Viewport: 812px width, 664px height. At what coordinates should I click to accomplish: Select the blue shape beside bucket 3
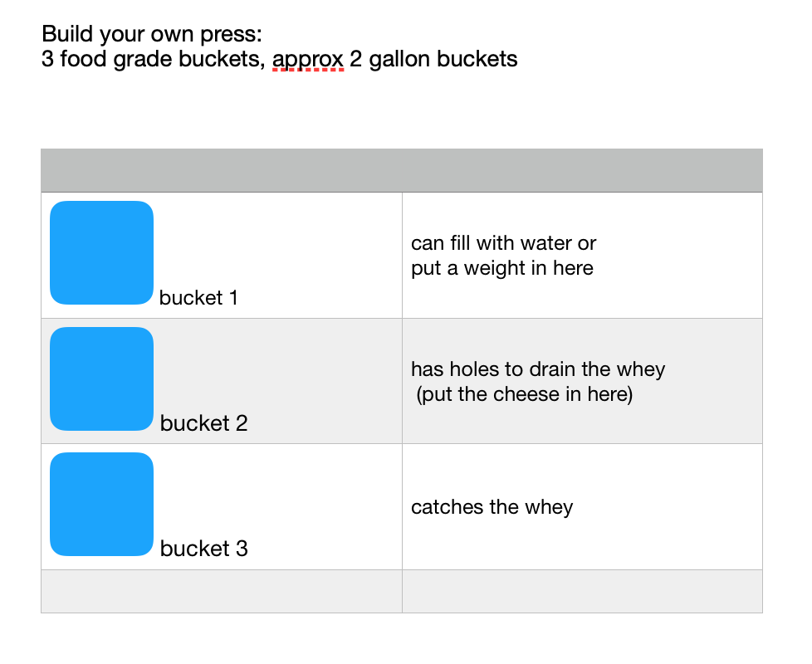click(x=101, y=504)
